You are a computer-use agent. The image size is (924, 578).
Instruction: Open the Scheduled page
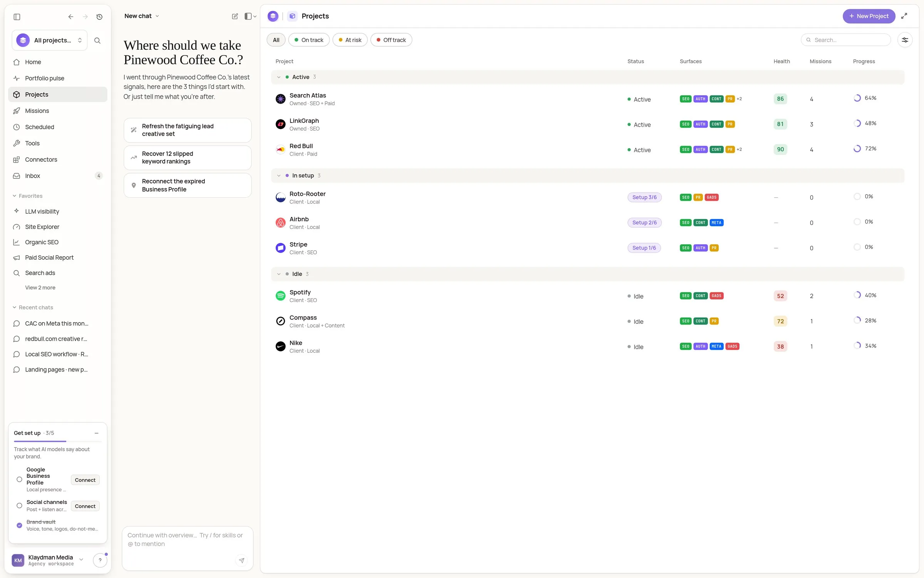click(58, 127)
